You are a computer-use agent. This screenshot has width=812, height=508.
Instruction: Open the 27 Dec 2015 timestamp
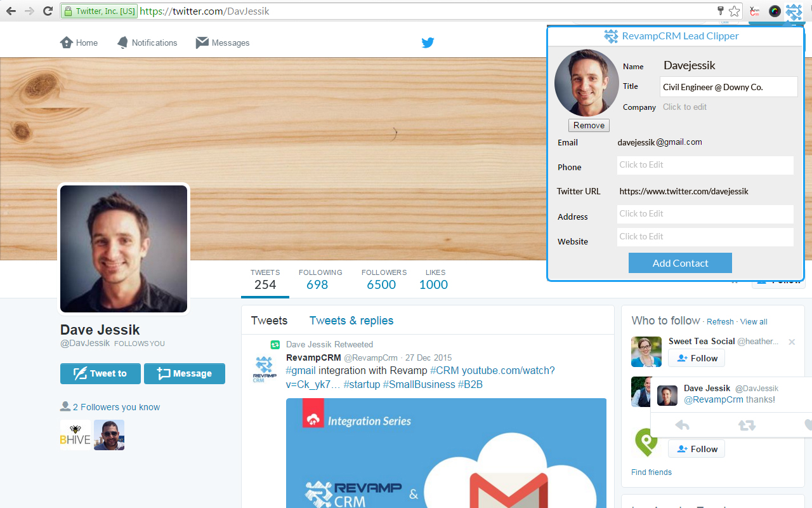(x=428, y=358)
